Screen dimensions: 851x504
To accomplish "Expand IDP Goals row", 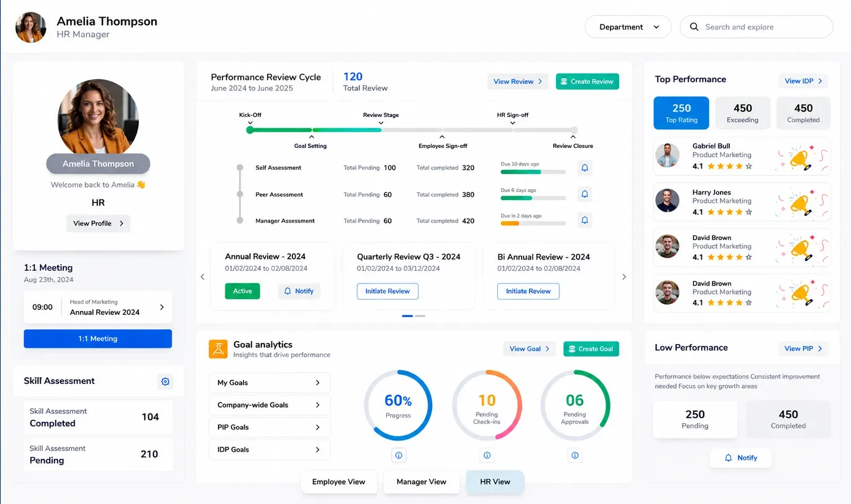I will (x=269, y=449).
